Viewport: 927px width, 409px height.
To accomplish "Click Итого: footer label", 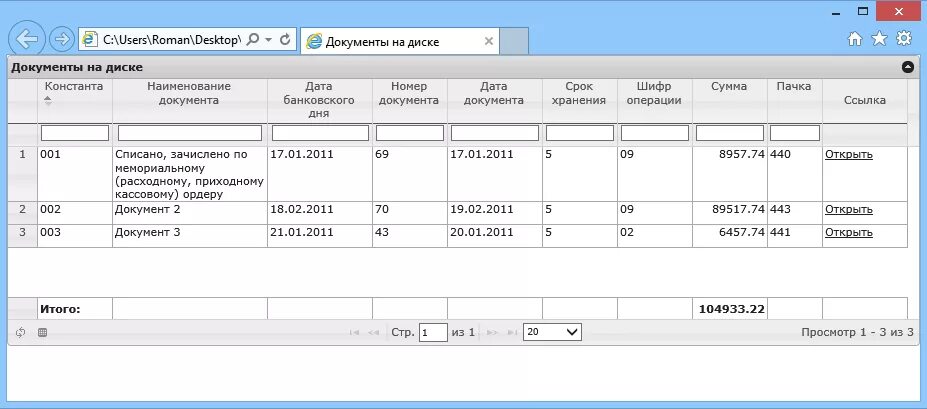I will (x=60, y=309).
